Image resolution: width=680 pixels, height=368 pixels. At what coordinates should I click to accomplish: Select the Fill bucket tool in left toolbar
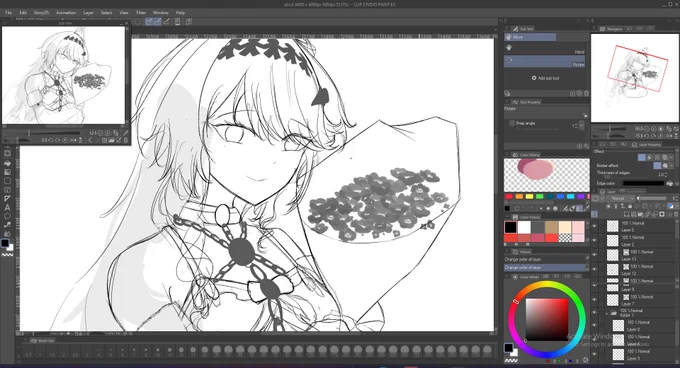(x=7, y=163)
